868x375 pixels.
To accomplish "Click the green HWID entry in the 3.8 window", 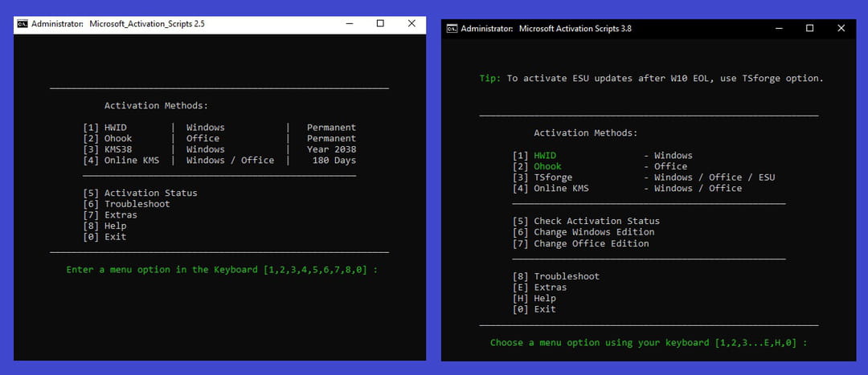I will pyautogui.click(x=545, y=156).
